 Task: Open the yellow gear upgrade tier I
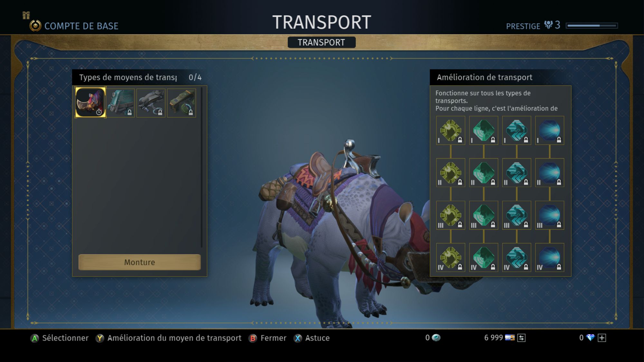point(450,130)
